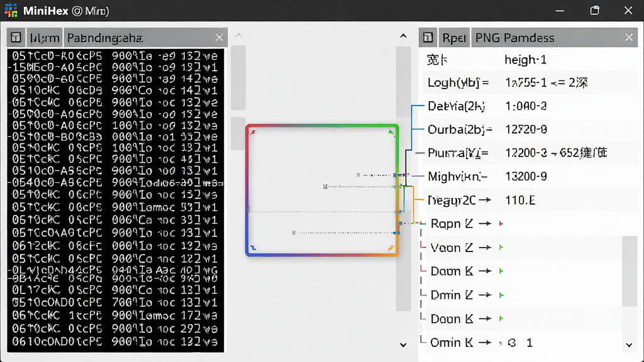Select the Dabvia(2h) tree entry
The image size is (644, 362).
pos(457,106)
